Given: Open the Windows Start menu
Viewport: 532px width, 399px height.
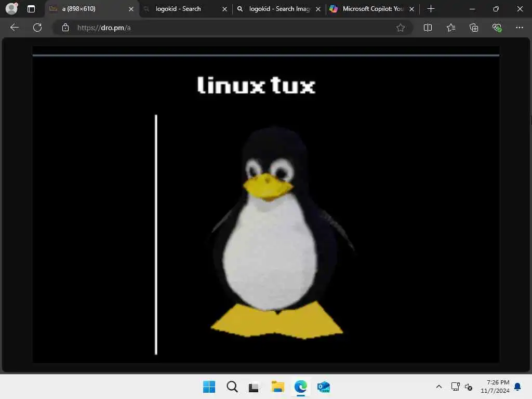Looking at the screenshot, I should click(209, 387).
